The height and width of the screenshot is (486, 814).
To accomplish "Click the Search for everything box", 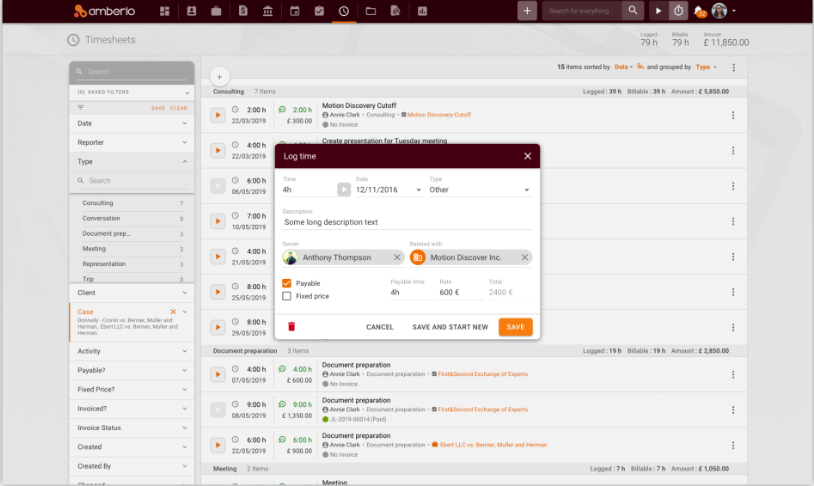I will 581,11.
